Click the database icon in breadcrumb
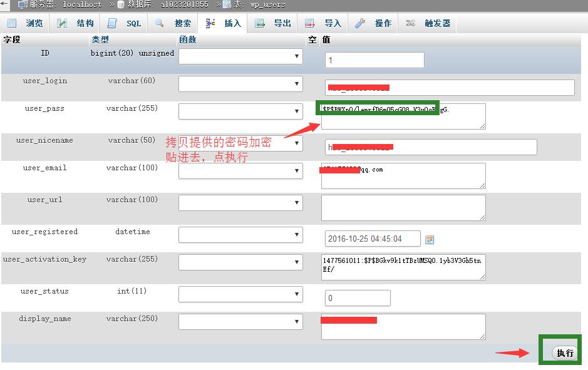This screenshot has width=588, height=370. pyautogui.click(x=121, y=4)
